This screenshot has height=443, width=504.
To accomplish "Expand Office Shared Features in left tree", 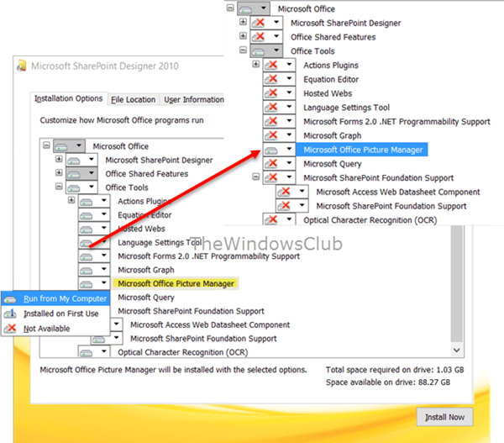I will [x=59, y=173].
